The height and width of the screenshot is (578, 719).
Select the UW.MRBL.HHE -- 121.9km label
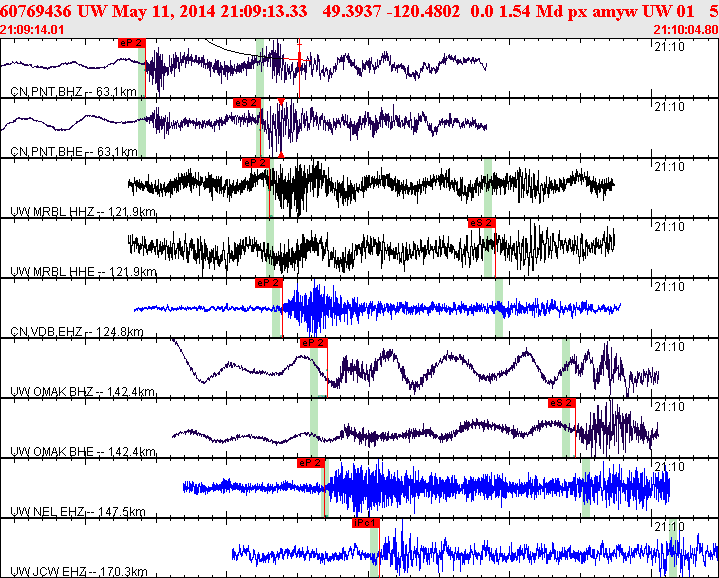[x=83, y=272]
